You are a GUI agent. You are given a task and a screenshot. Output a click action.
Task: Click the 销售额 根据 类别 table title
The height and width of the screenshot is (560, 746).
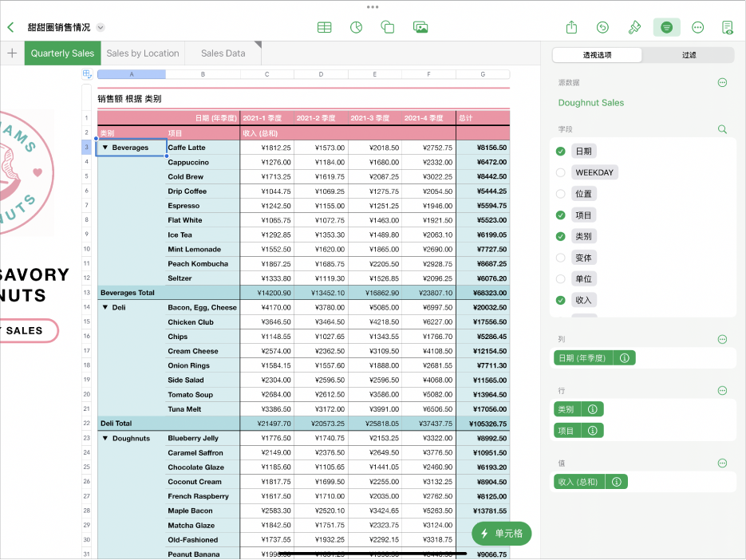pyautogui.click(x=129, y=98)
